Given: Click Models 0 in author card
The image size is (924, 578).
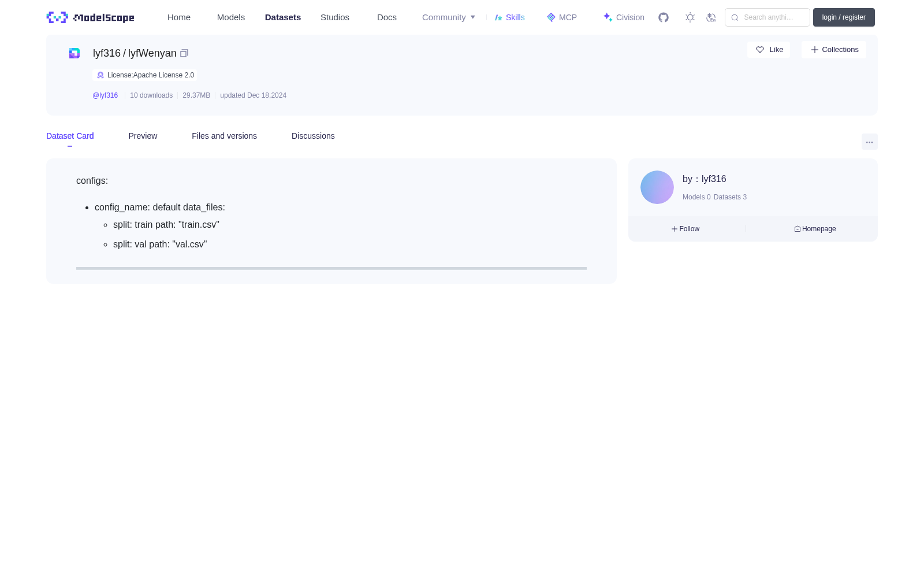Looking at the screenshot, I should pyautogui.click(x=696, y=197).
